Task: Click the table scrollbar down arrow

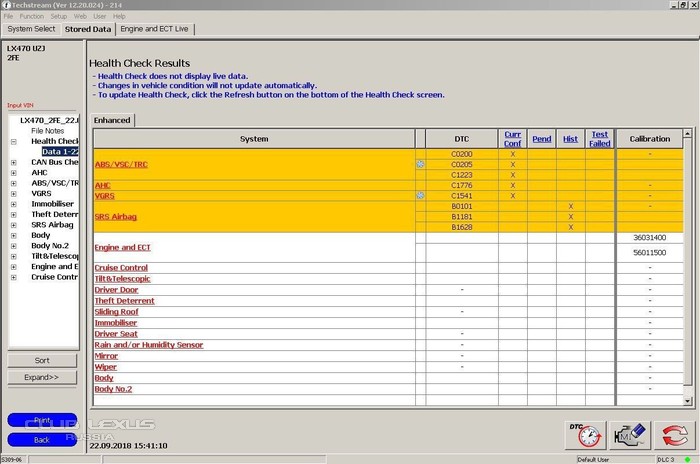Action: point(688,401)
